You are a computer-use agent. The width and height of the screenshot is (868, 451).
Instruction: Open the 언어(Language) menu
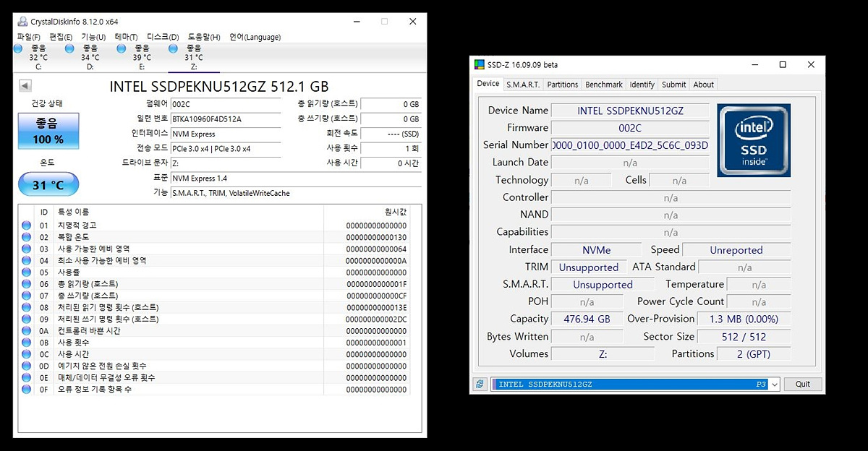click(x=255, y=37)
